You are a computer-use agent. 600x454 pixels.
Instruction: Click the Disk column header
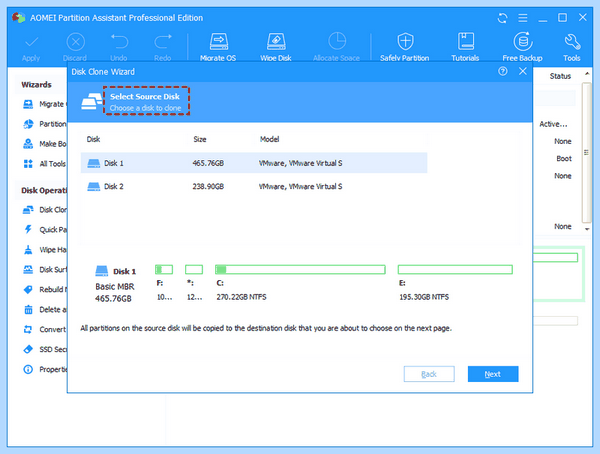93,139
